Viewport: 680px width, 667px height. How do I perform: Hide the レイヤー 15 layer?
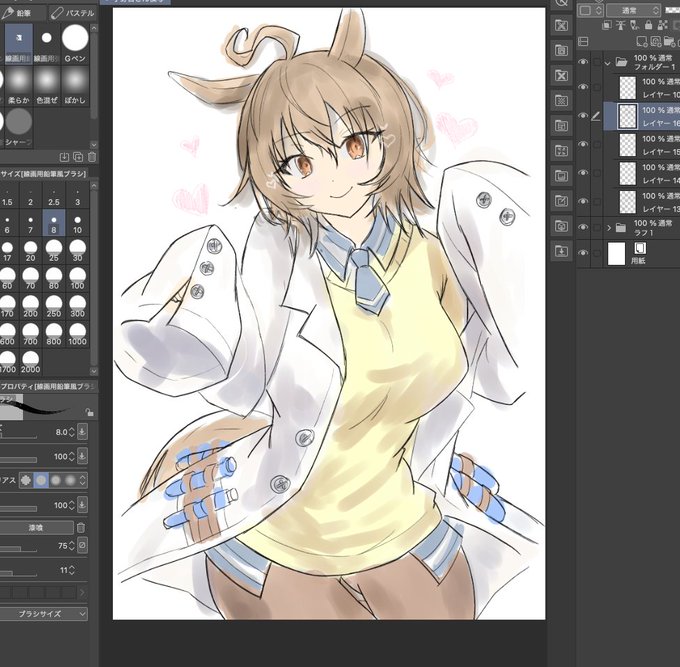pos(583,144)
